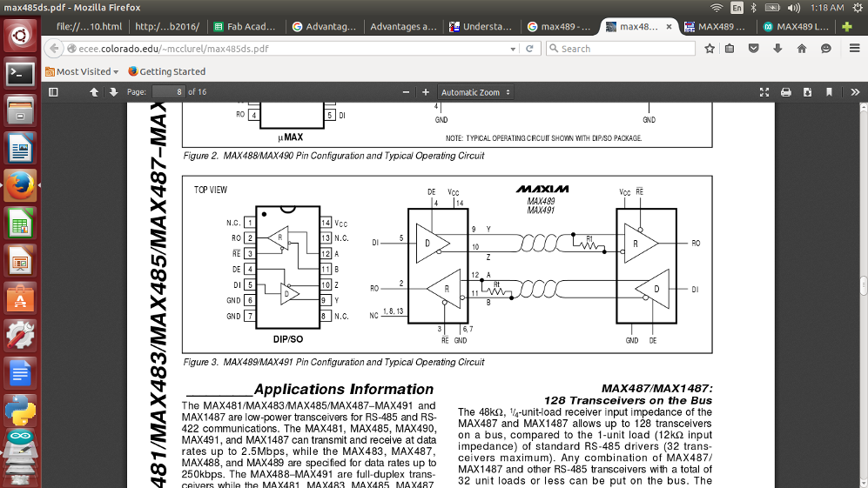
Task: Go back to the previous page
Action: point(54,49)
